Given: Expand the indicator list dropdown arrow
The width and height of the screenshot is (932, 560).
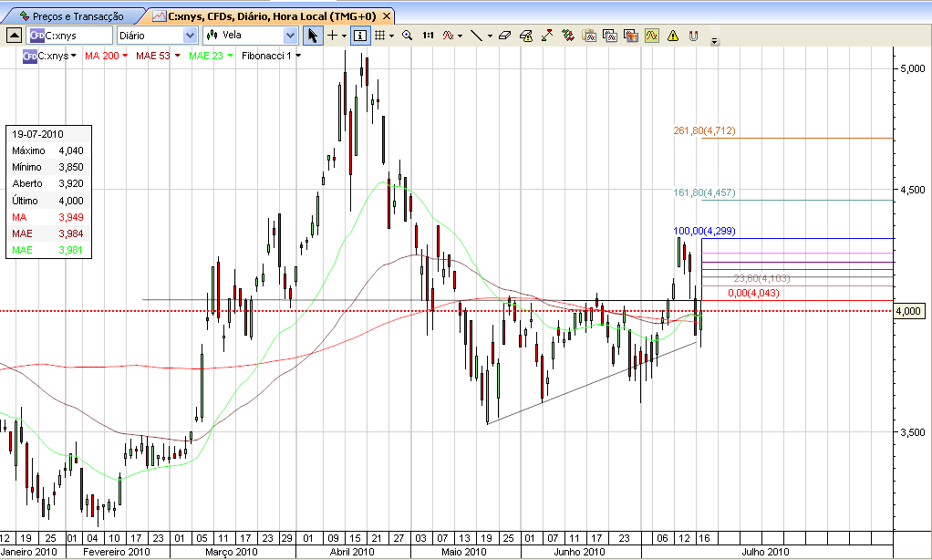Looking at the screenshot, I should pos(460,36).
